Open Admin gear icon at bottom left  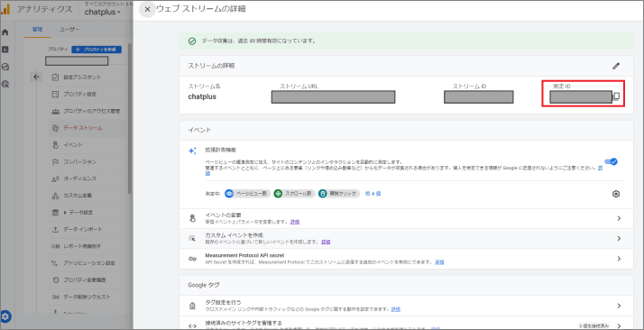(5, 316)
